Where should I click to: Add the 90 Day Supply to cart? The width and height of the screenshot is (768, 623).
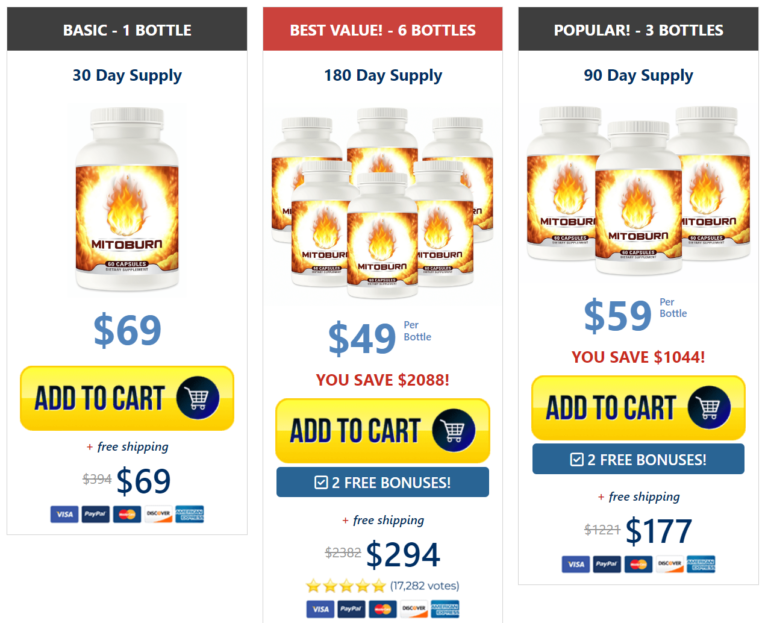coord(638,407)
